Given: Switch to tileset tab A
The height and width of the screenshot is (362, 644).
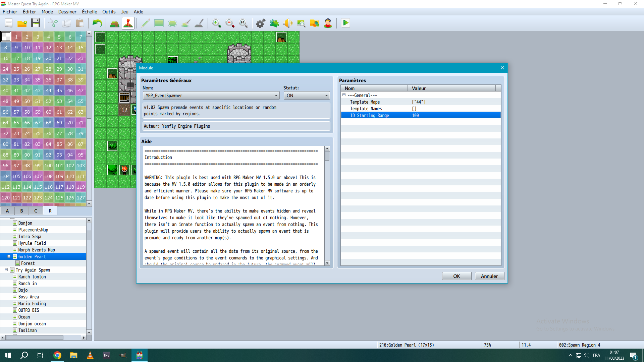Looking at the screenshot, I should [7, 211].
